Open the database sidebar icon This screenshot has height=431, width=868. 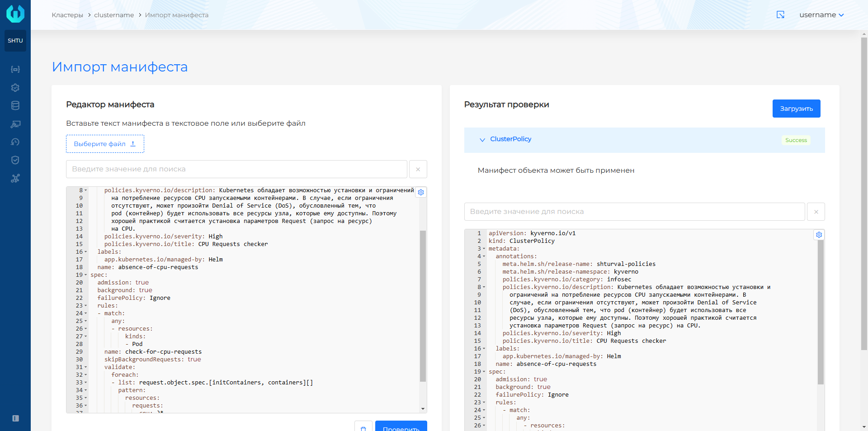tap(15, 106)
